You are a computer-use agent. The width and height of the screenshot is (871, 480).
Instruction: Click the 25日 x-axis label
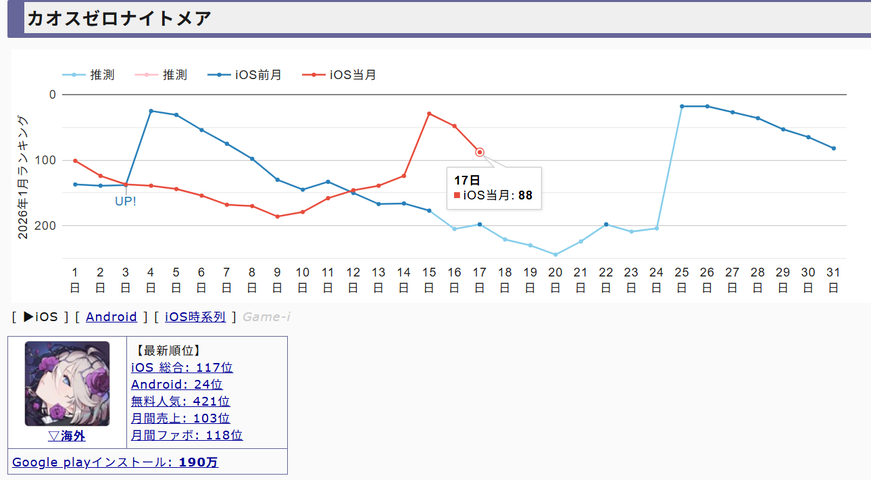pyautogui.click(x=682, y=280)
